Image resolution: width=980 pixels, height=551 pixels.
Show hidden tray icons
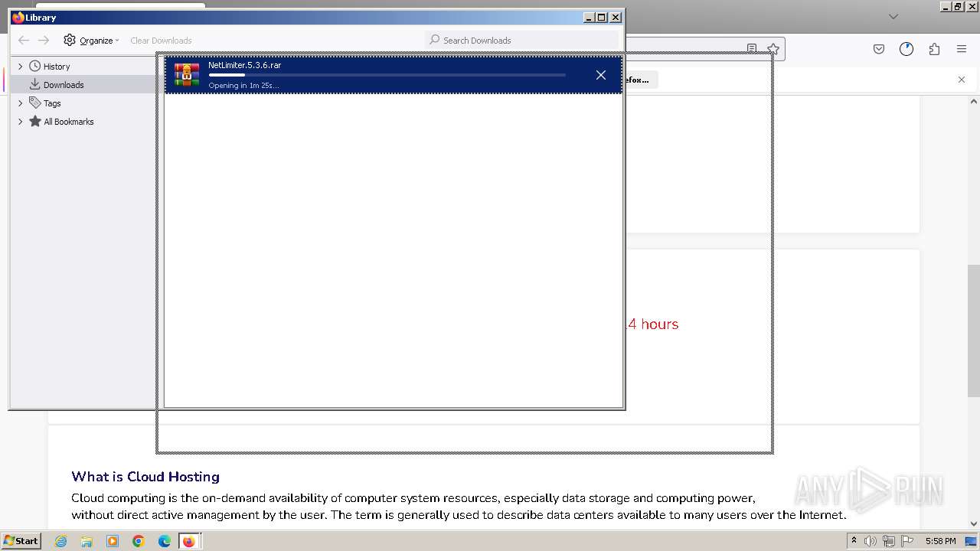[854, 541]
